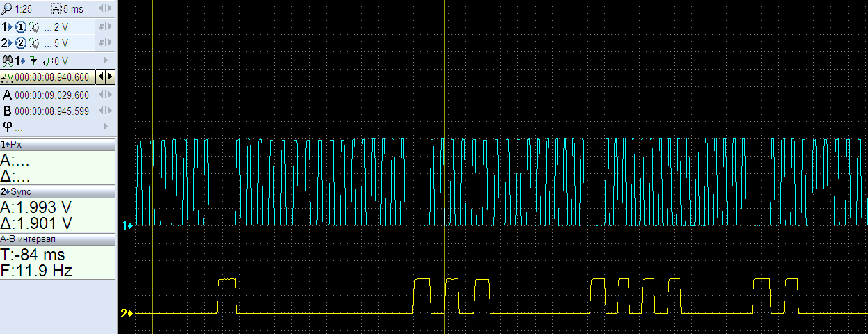Click the magnifier zoom icon showing 1:25
Image resolution: width=868 pixels, height=334 pixels.
click(7, 9)
